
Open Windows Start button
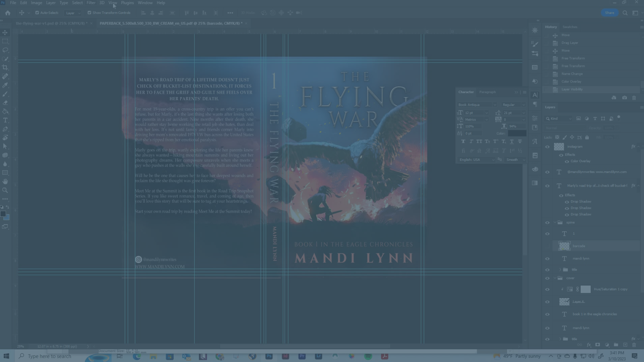pyautogui.click(x=6, y=356)
